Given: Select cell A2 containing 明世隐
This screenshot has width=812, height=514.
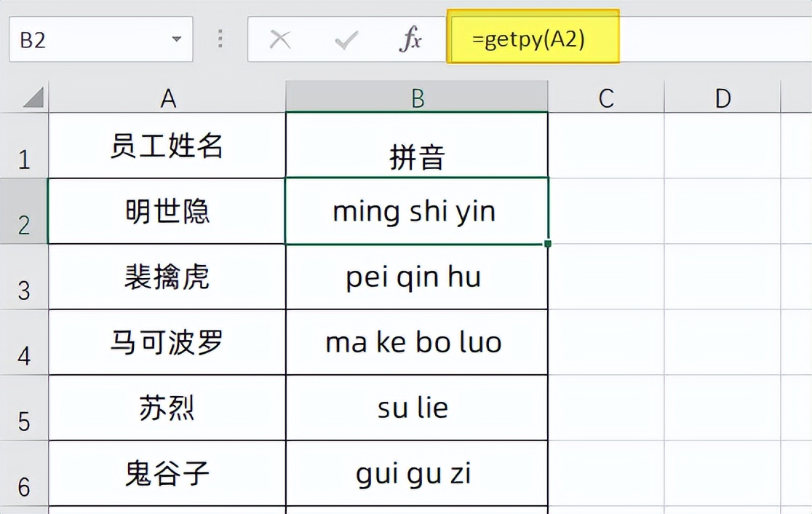Looking at the screenshot, I should click(168, 210).
